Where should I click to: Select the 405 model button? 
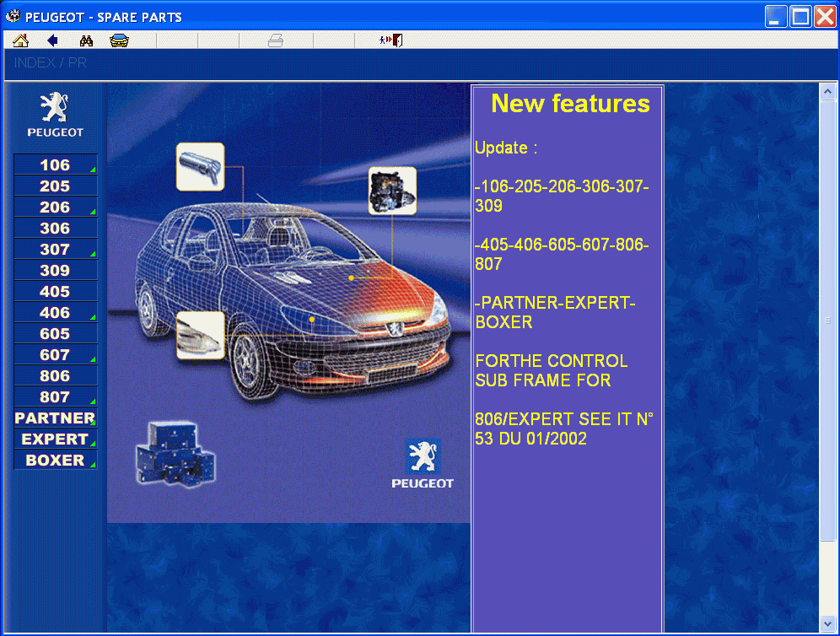55,291
